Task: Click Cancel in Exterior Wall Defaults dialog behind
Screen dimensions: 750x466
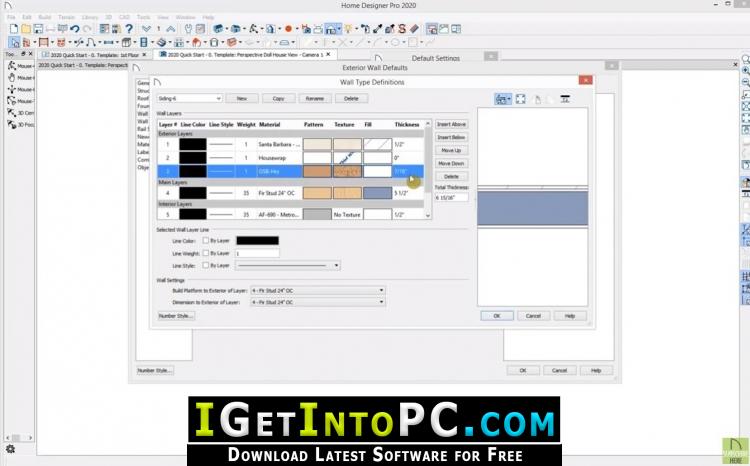Action: coord(559,370)
